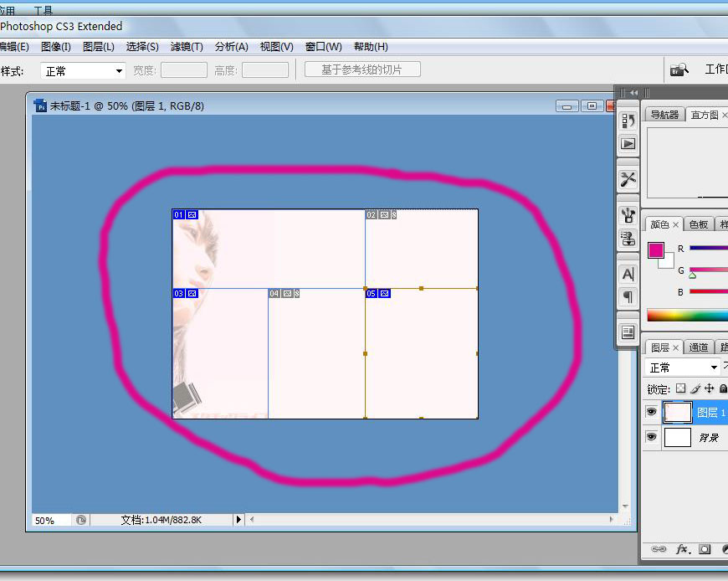Hide the 图层 1 layer eye icon

click(x=651, y=412)
